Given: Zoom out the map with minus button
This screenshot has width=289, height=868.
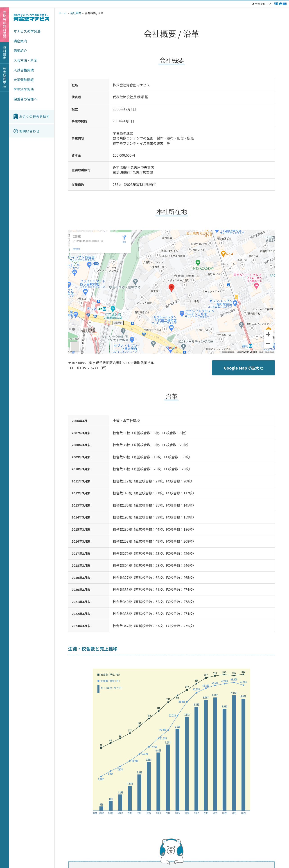Looking at the screenshot, I should [268, 344].
